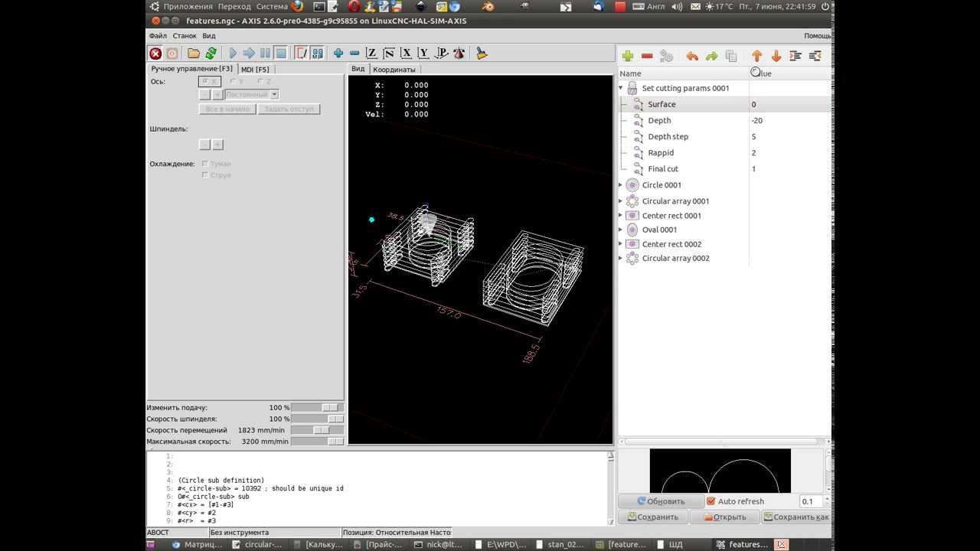
Task: Select X axis radio button
Action: pyautogui.click(x=209, y=81)
